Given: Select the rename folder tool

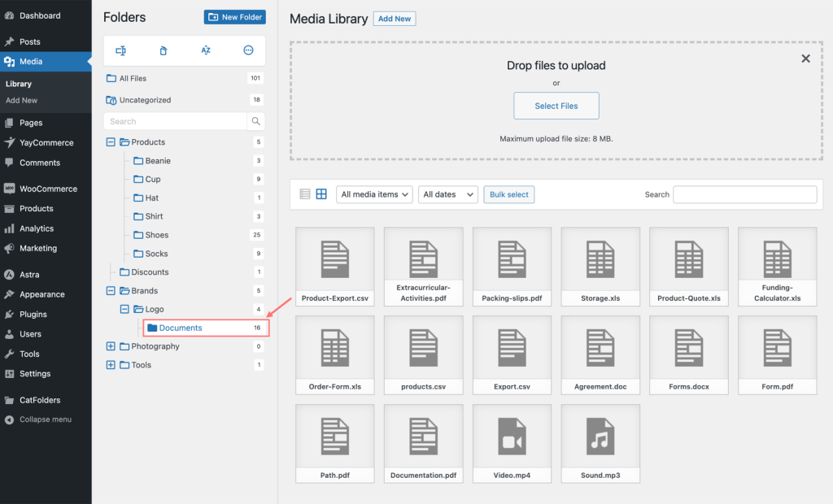Looking at the screenshot, I should (x=121, y=50).
